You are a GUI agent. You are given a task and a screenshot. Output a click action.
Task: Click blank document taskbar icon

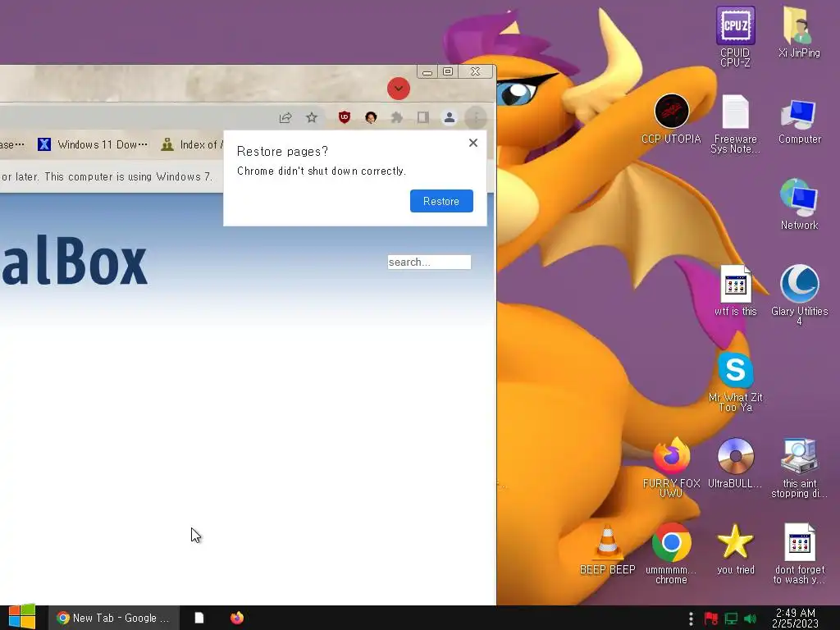click(x=199, y=618)
